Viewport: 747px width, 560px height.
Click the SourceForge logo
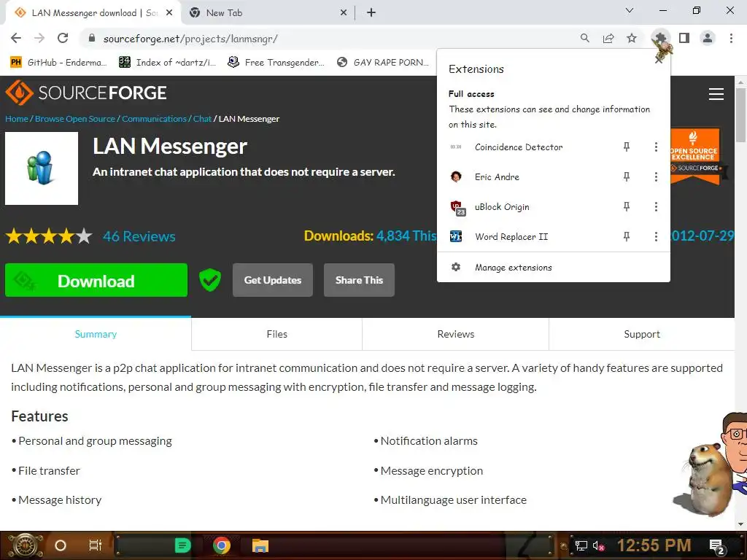point(86,93)
